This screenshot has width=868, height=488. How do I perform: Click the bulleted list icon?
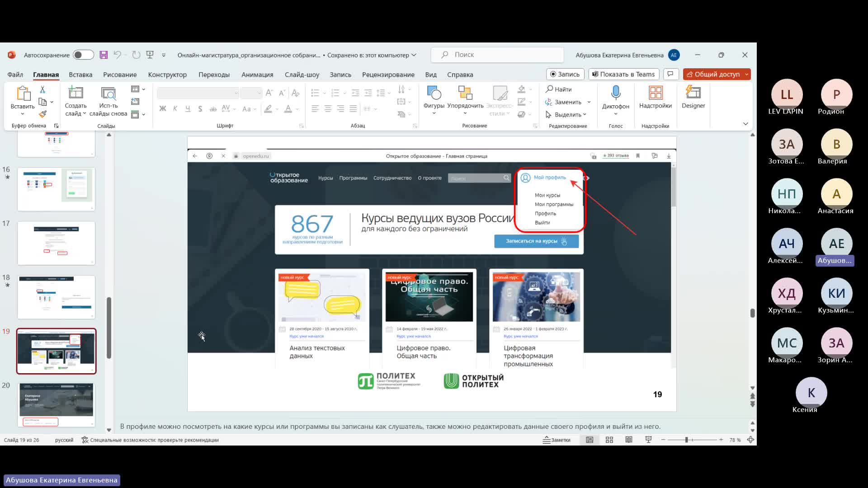(315, 93)
